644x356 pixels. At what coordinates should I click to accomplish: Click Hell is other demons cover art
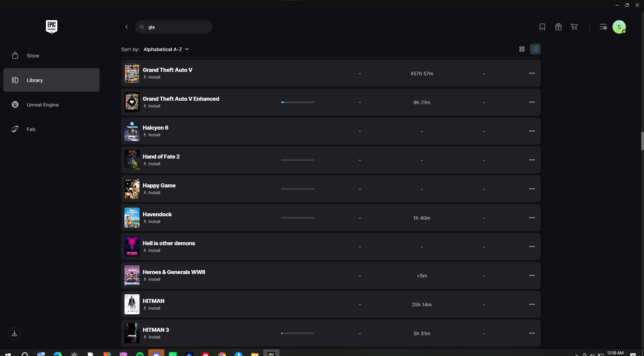[132, 247]
